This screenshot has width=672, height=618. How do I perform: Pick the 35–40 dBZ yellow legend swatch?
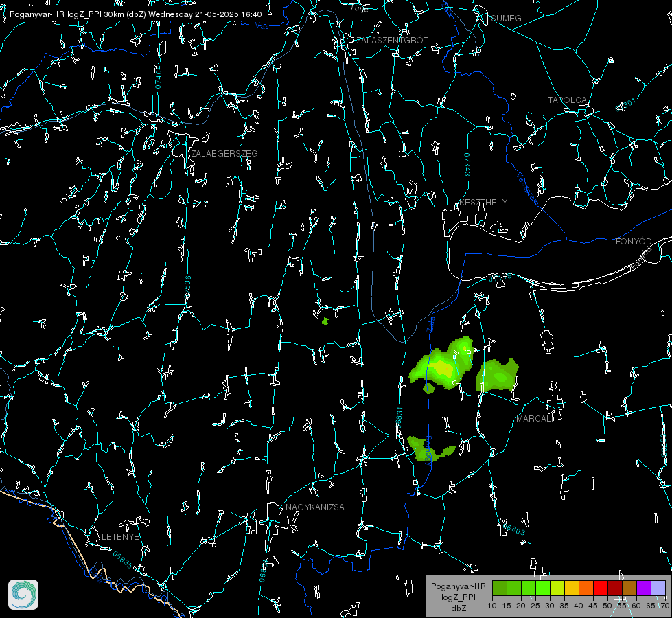pyautogui.click(x=572, y=588)
